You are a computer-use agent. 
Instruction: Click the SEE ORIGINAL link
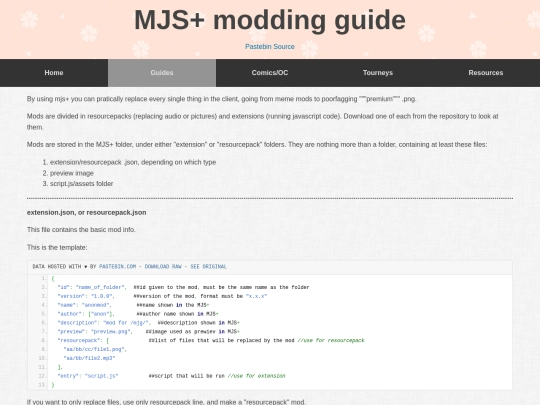tap(208, 267)
